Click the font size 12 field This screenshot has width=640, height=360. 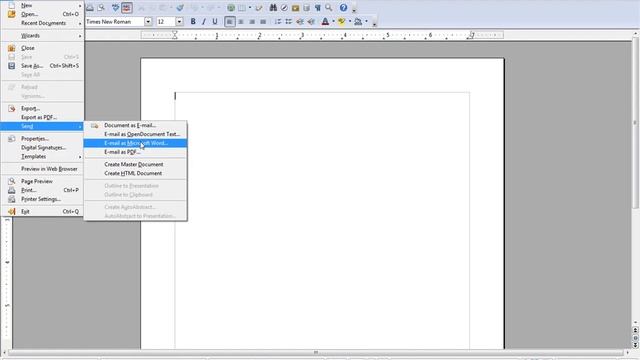point(166,22)
